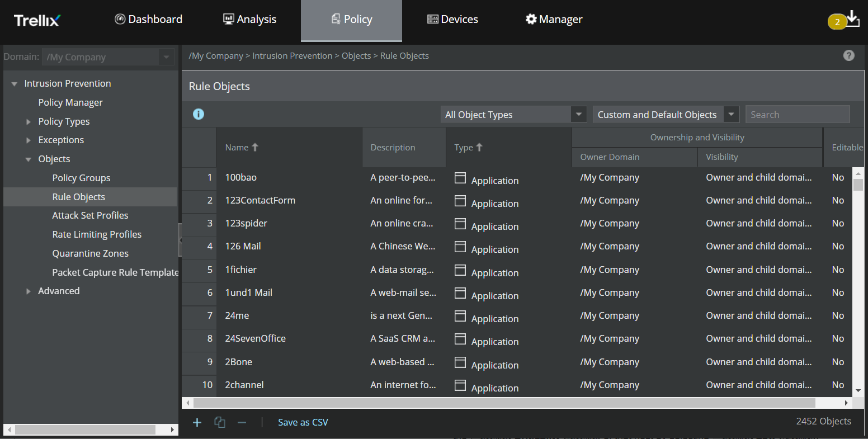Click the Application icon in 2channel row
The height and width of the screenshot is (439, 868).
coord(460,385)
